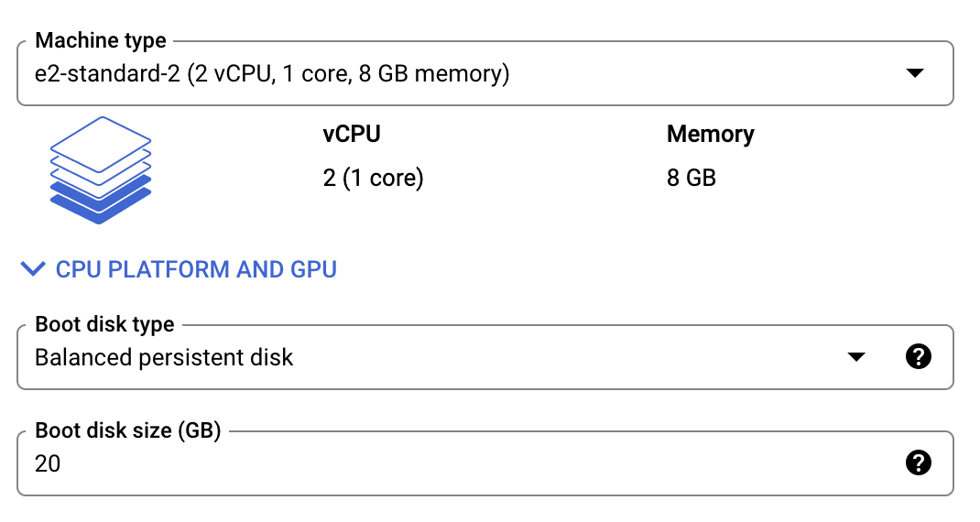Image resolution: width=980 pixels, height=522 pixels.
Task: Click the Balanced persistent disk selection
Action: pos(164,357)
